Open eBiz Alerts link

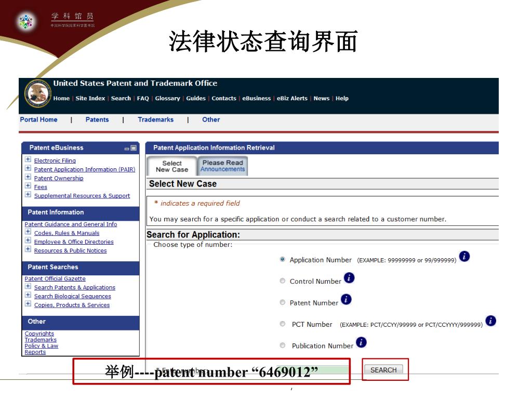292,98
